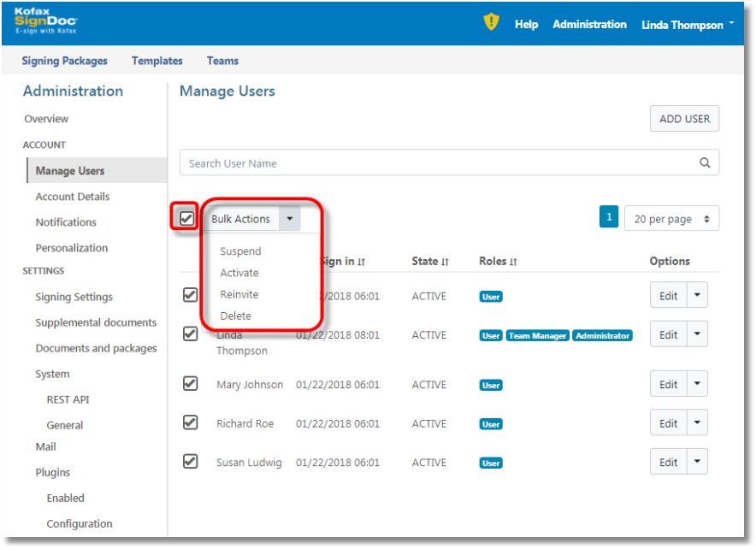Click the search magnifier icon
Image resolution: width=756 pixels, height=549 pixels.
705,163
